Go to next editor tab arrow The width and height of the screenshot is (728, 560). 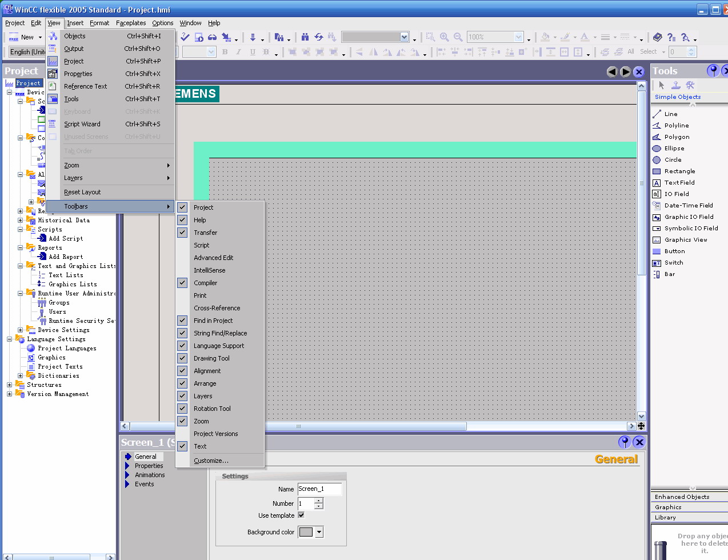coord(626,71)
